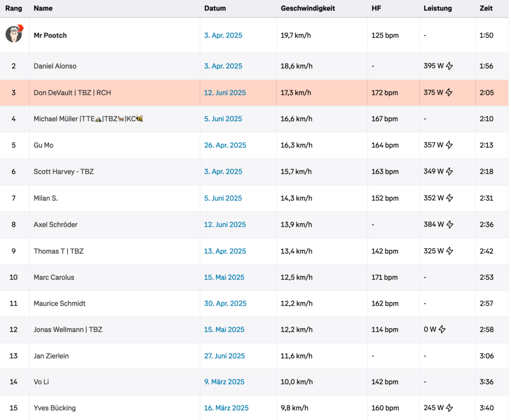
Task: Click the Rang column header
Action: pyautogui.click(x=13, y=8)
